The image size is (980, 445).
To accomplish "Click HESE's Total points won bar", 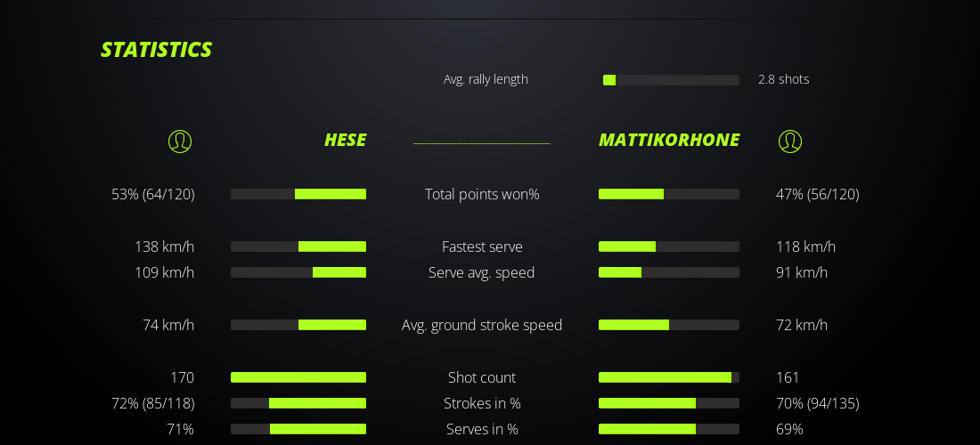I will (298, 194).
